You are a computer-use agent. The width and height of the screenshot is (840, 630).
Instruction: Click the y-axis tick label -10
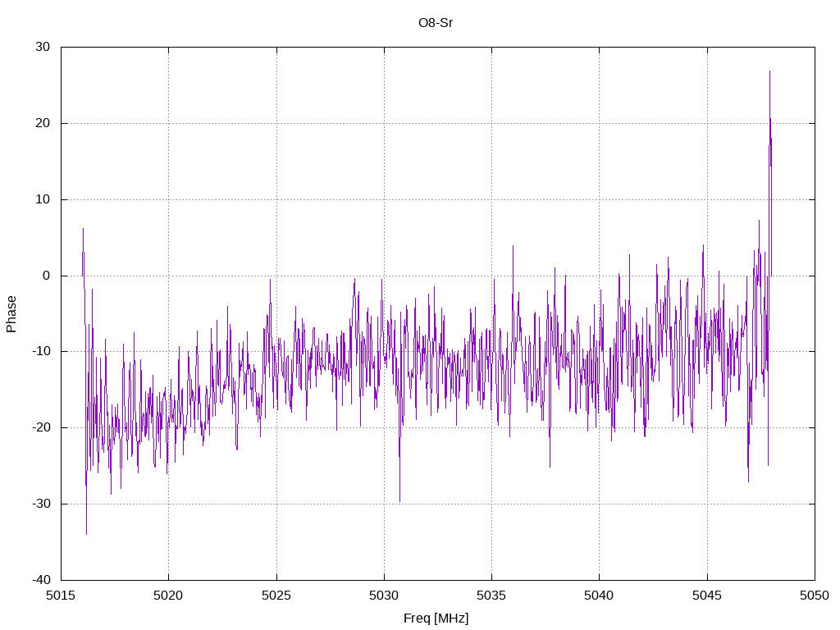point(41,352)
